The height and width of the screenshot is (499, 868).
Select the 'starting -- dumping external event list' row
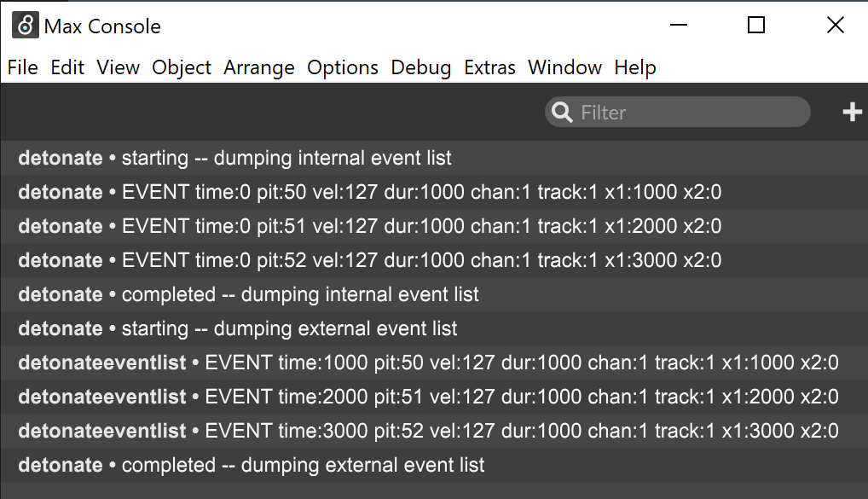(434, 328)
